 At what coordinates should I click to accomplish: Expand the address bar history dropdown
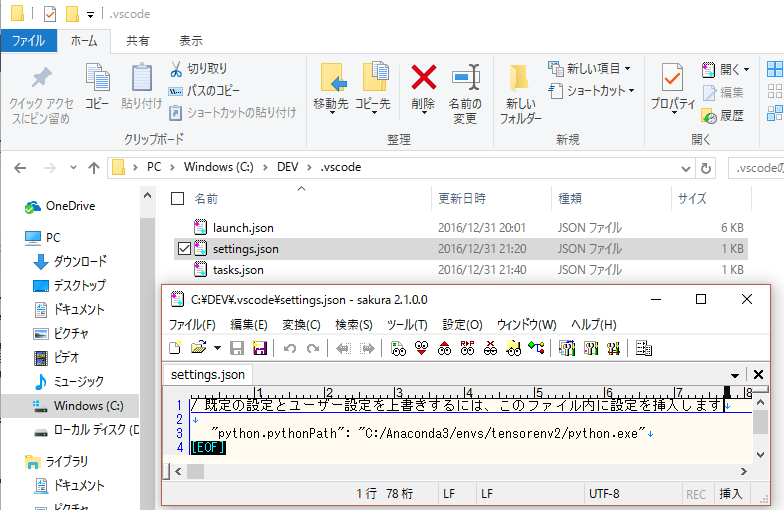[x=686, y=169]
